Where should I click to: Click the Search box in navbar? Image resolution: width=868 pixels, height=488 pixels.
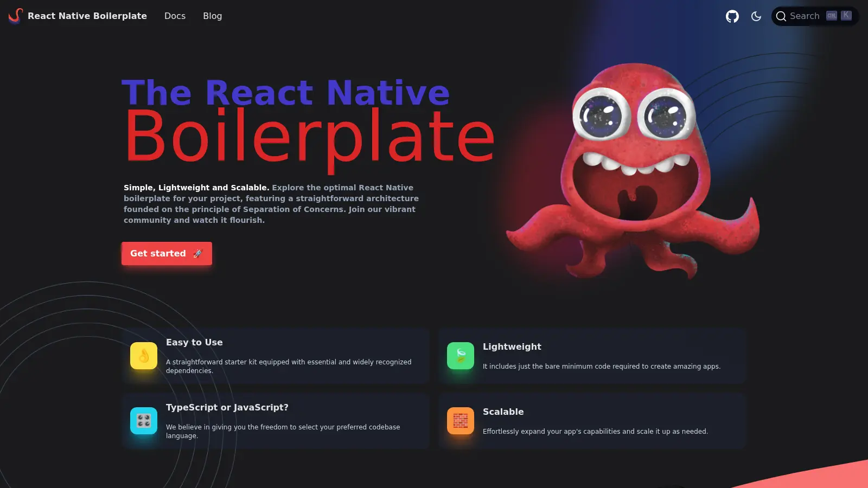815,16
